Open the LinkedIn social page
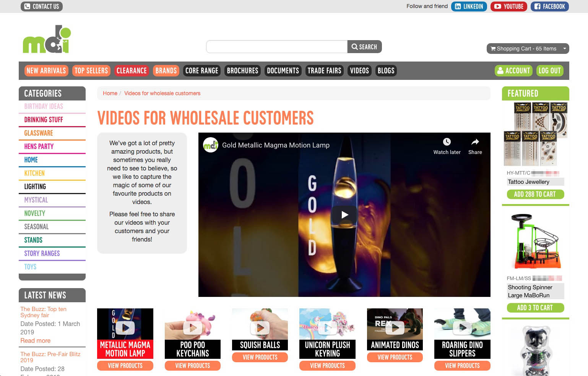The image size is (588, 376). click(x=469, y=6)
